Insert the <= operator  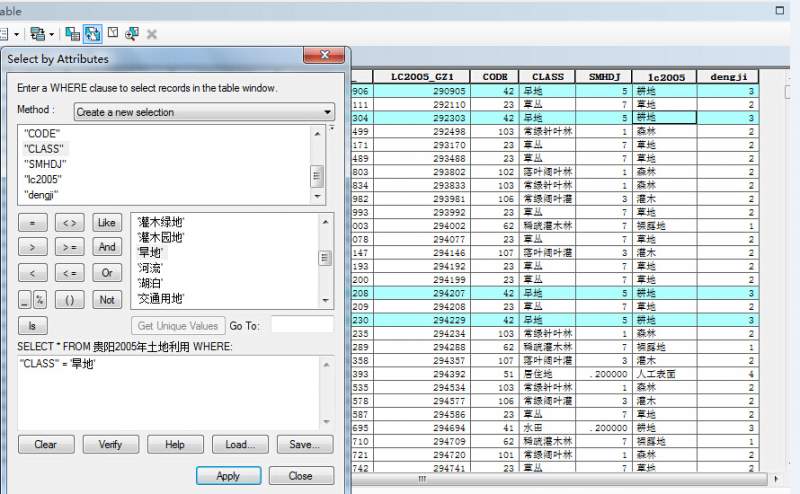(69, 273)
